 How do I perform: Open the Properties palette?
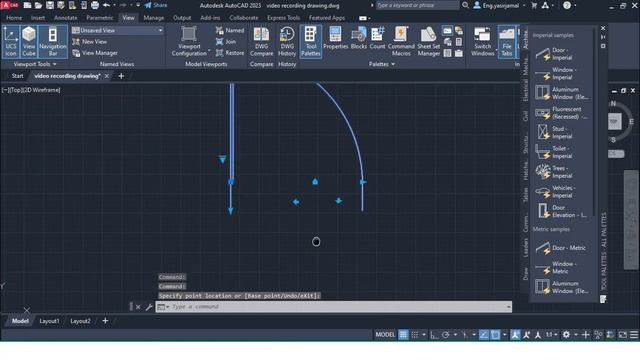click(336, 38)
